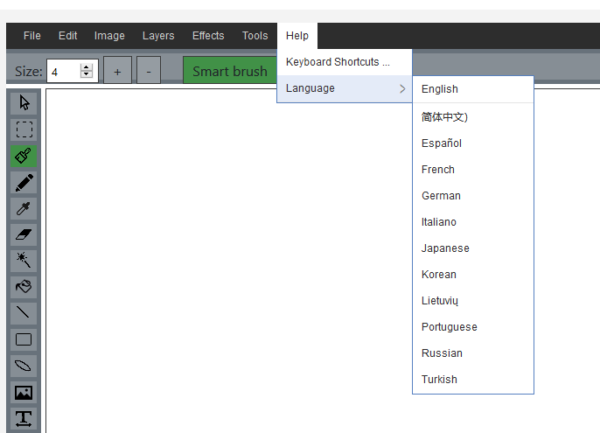Select the arrow Select tool
Viewport: 600px width, 433px height.
pyautogui.click(x=24, y=103)
